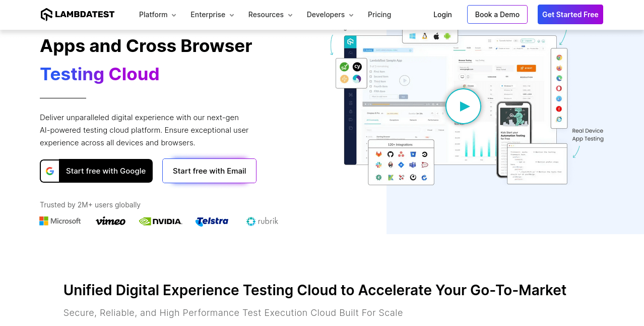Click the Jenkins integration icon
The width and height of the screenshot is (644, 326).
390,165
